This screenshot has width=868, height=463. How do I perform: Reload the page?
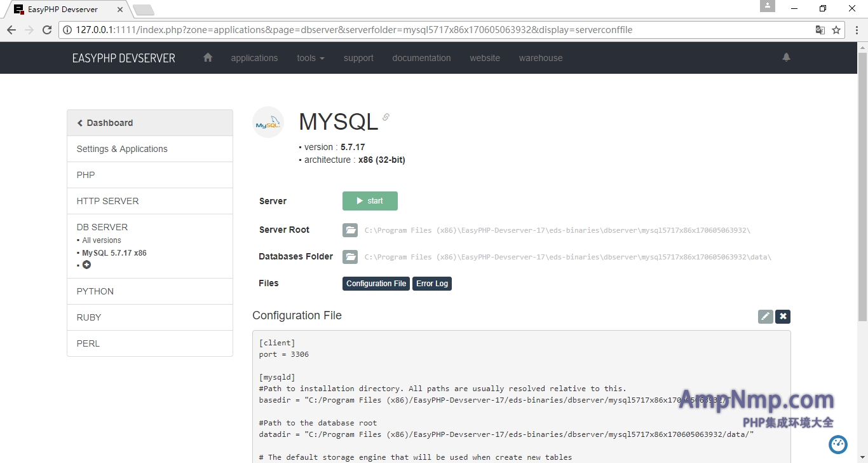pyautogui.click(x=47, y=30)
